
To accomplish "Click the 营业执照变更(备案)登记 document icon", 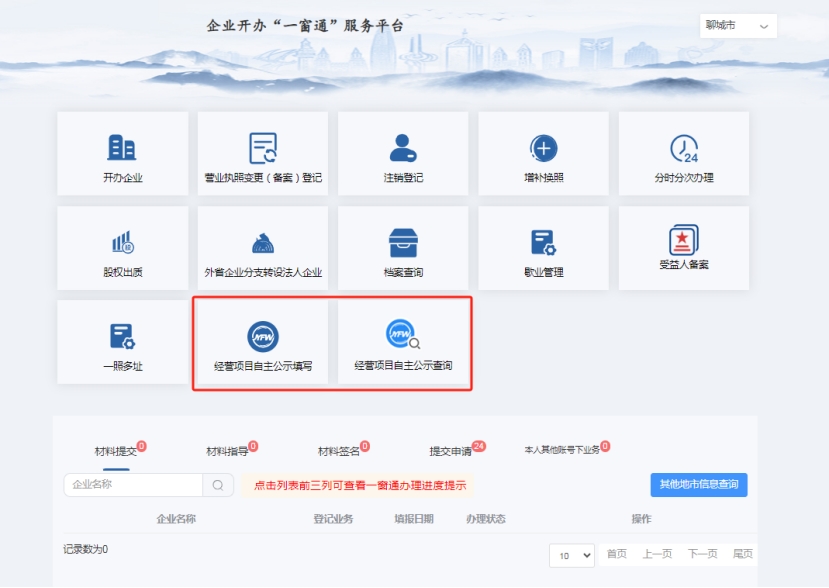I will click(263, 148).
